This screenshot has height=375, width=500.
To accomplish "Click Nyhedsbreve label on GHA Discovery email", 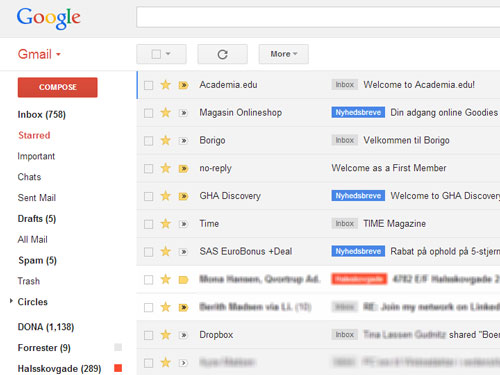I will click(x=358, y=196).
